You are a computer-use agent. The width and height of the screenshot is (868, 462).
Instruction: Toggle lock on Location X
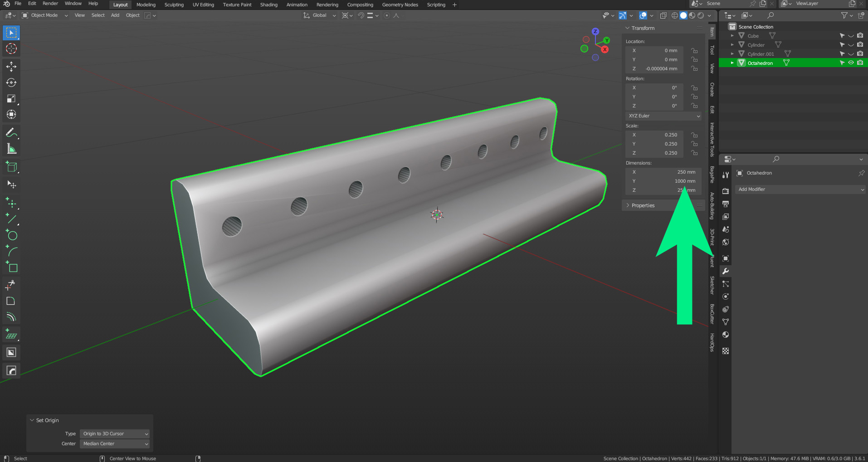point(694,50)
